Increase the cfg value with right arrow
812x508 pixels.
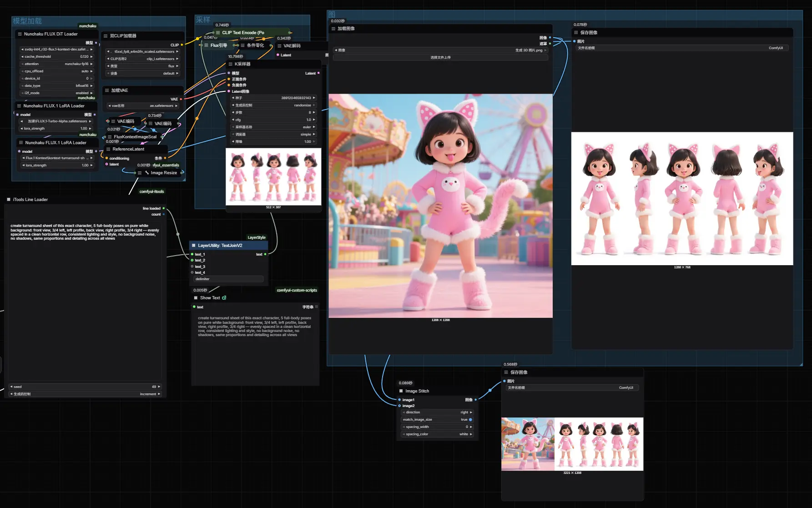pos(314,120)
